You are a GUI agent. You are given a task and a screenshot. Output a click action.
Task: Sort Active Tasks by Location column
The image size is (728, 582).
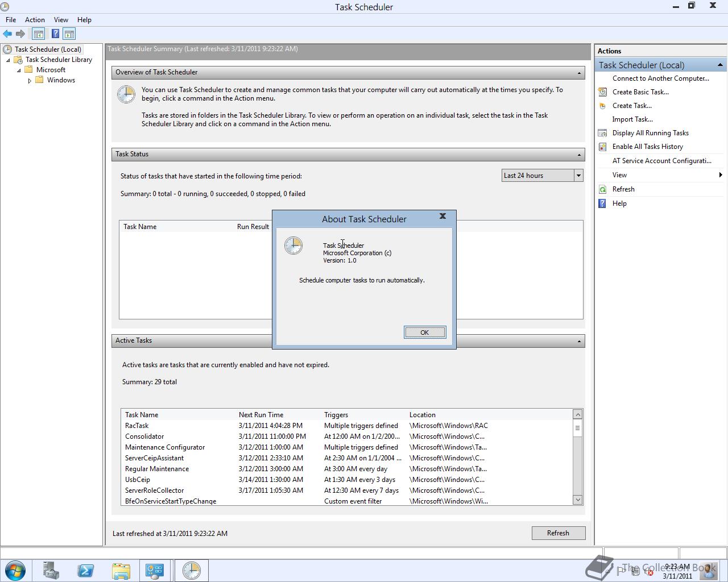pos(423,415)
